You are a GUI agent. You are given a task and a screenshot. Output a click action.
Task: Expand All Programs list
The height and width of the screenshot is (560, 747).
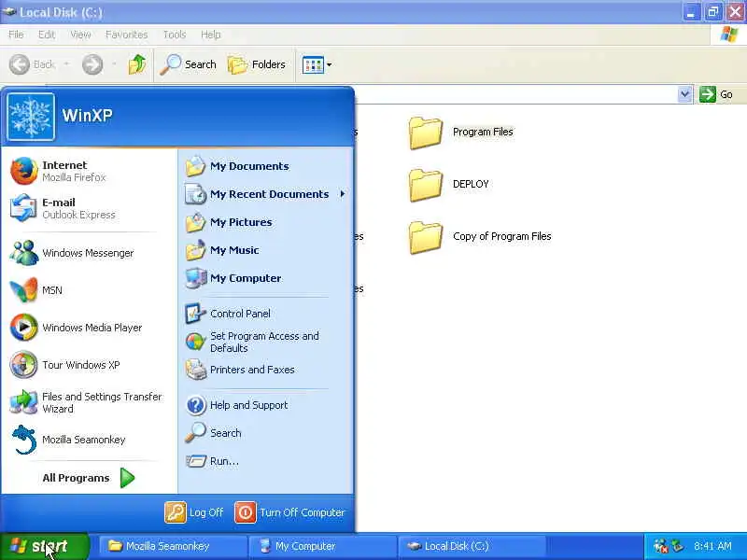coord(89,478)
